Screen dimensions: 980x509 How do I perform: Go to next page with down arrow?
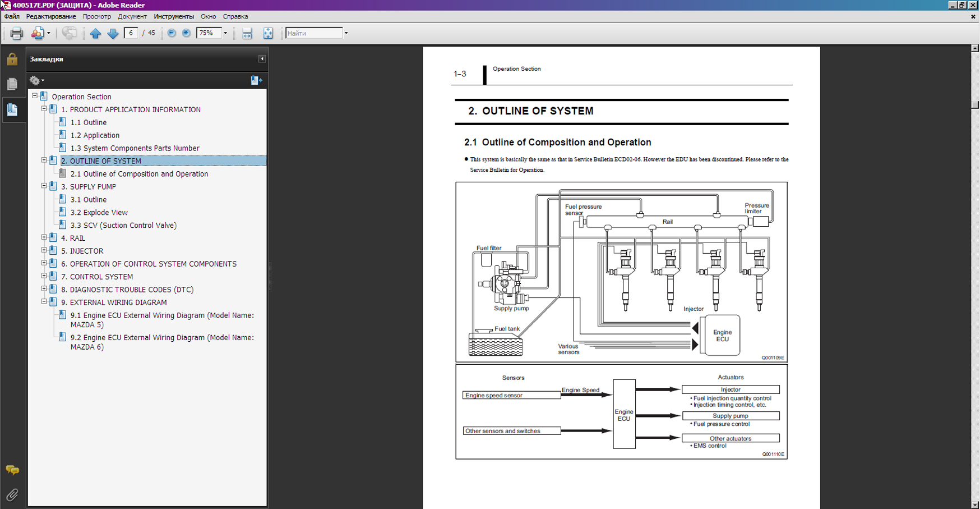113,34
